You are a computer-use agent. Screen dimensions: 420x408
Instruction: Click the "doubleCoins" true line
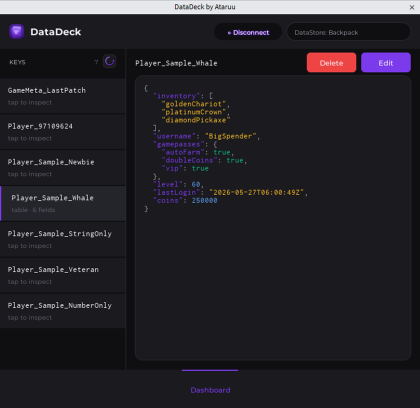(204, 160)
